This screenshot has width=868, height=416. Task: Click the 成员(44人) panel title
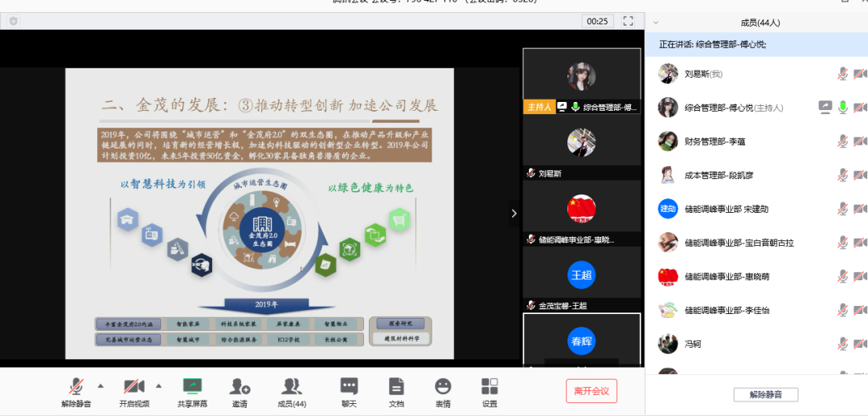[x=760, y=22]
